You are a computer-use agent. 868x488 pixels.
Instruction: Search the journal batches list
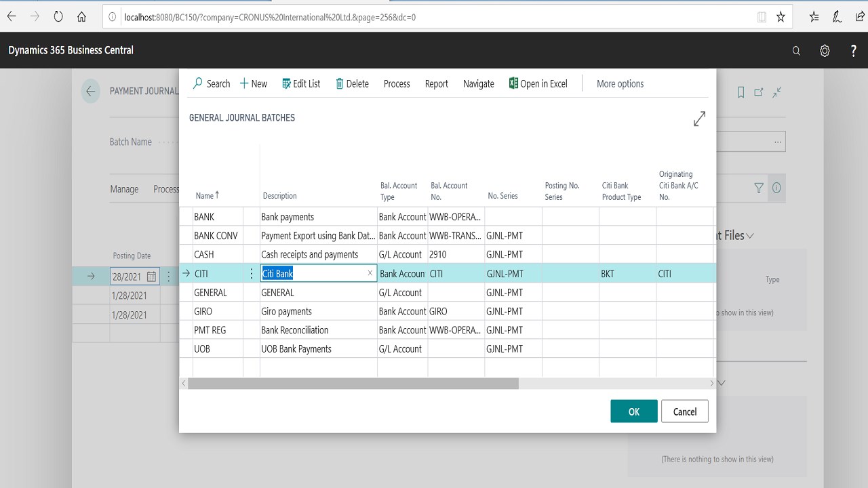pos(212,84)
